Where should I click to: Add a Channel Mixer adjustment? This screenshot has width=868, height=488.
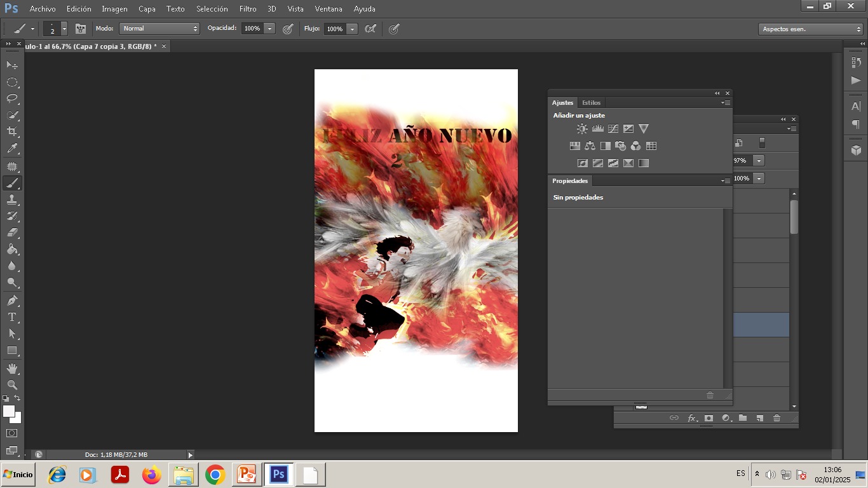click(x=636, y=146)
